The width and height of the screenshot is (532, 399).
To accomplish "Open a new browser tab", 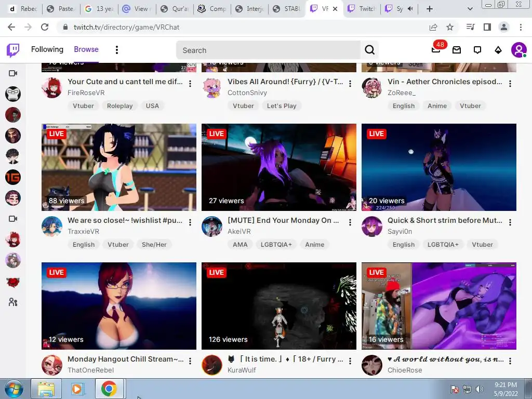I will (x=430, y=9).
